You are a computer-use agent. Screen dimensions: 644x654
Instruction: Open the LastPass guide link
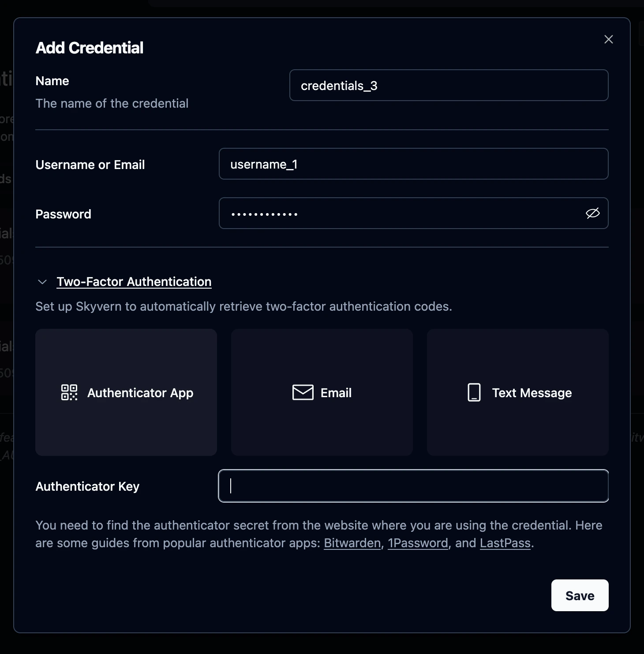point(505,543)
